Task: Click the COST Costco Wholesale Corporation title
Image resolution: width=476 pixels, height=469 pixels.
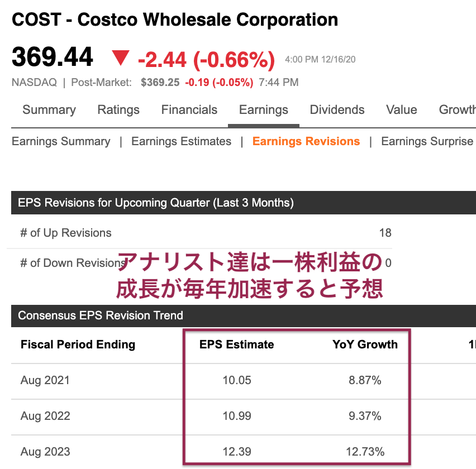Action: [x=175, y=20]
